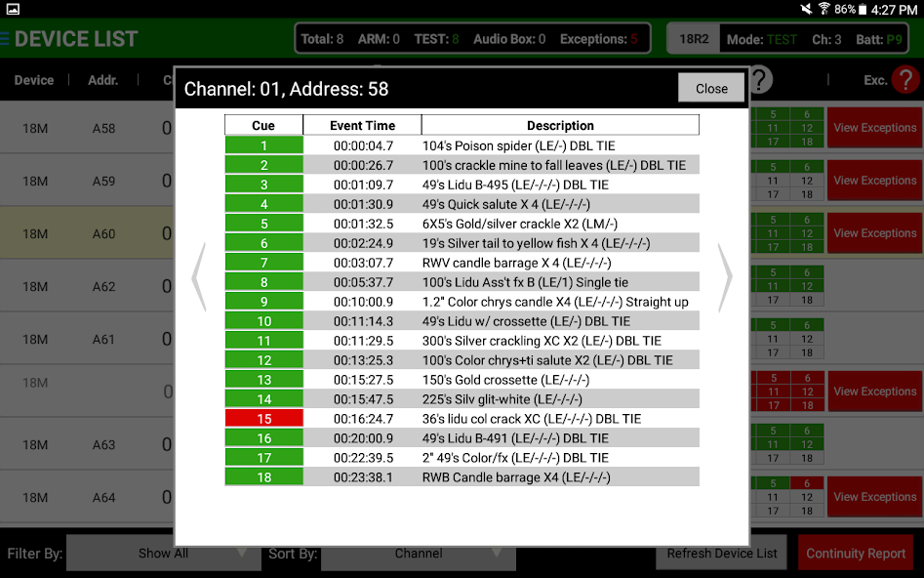Click the Event Time column header
924x578 pixels.
362,125
